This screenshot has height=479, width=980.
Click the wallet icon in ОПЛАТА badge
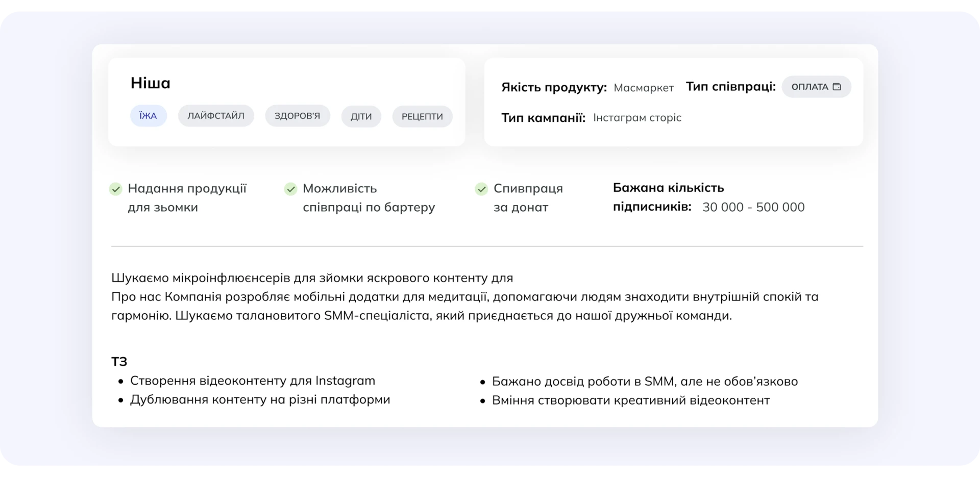[837, 87]
